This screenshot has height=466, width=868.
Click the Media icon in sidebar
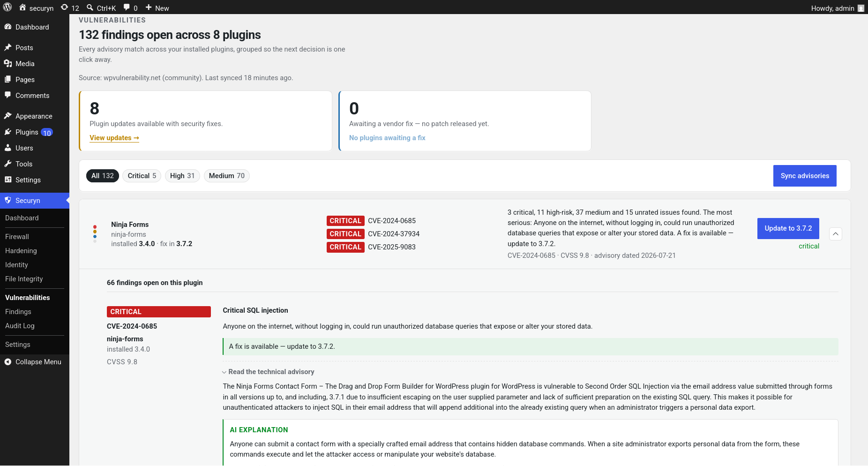(8, 63)
